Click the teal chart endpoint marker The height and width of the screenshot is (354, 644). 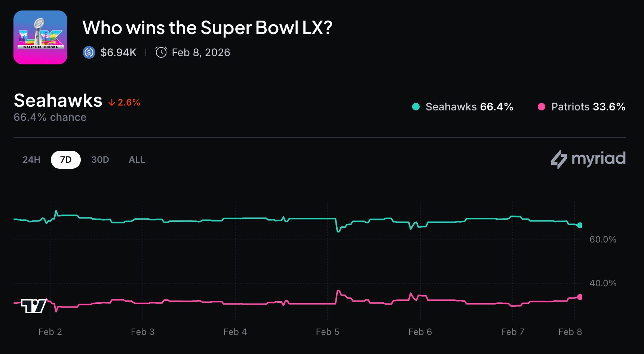[580, 225]
